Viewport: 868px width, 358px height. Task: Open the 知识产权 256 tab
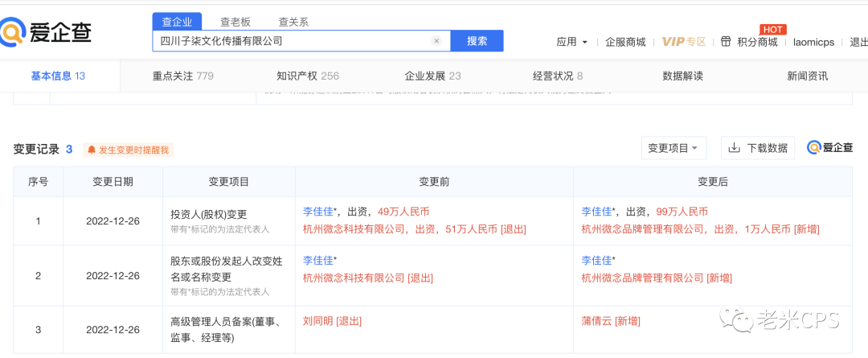308,76
